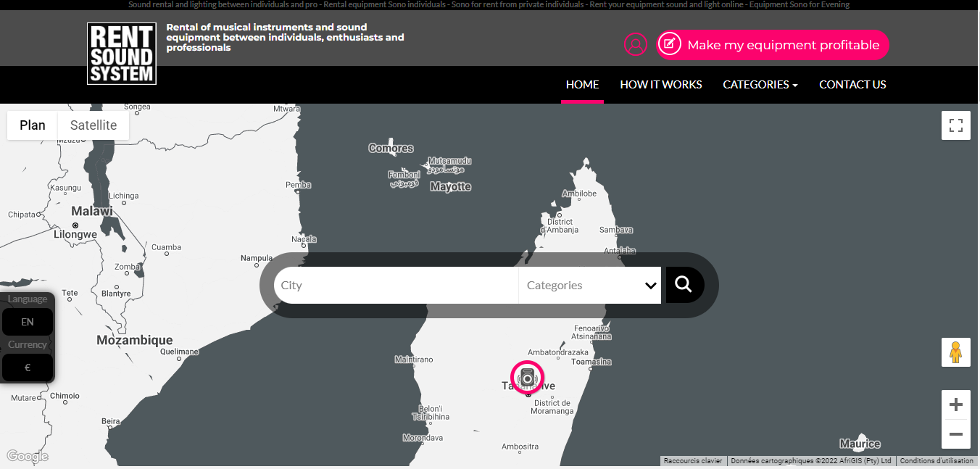Viewport: 980px width, 469px height.
Task: Open the EN language selector
Action: point(28,322)
